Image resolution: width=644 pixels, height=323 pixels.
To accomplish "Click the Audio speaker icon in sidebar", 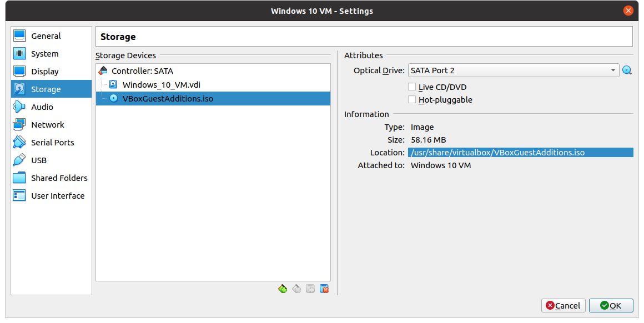I will (x=19, y=107).
